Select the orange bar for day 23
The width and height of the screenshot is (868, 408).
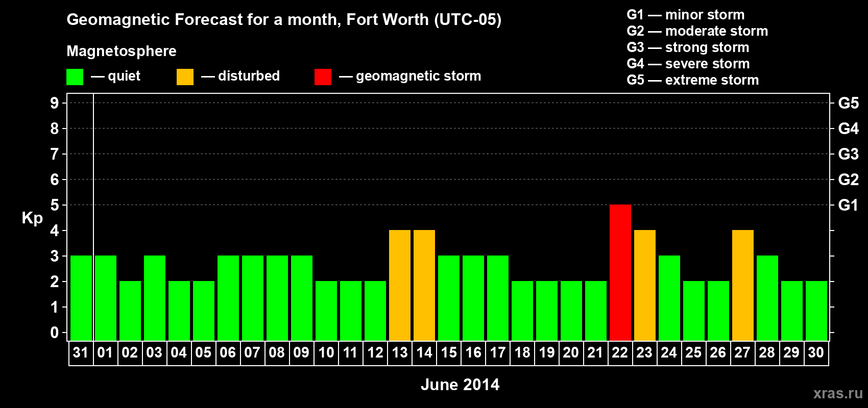click(645, 285)
